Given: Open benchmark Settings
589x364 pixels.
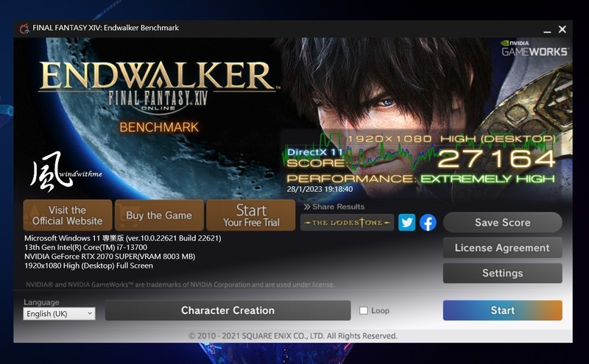Looking at the screenshot, I should (503, 274).
